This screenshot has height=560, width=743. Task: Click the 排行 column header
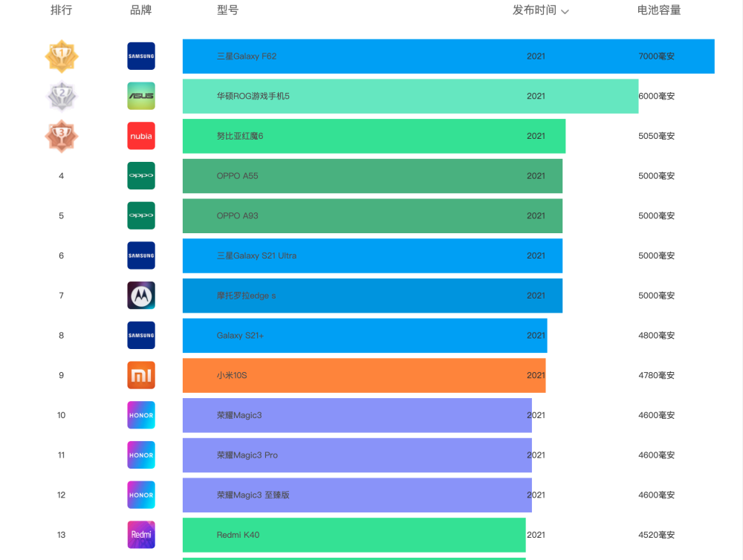[x=62, y=10]
